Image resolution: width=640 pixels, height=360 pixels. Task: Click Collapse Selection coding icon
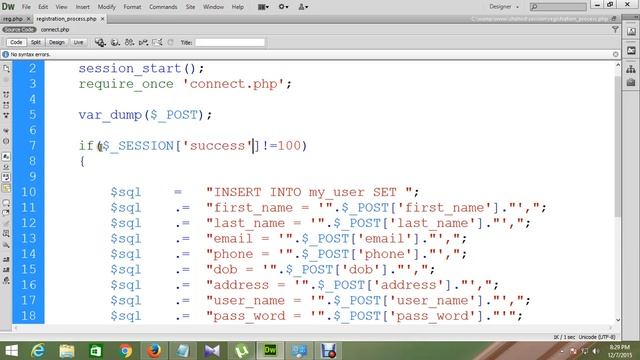pyautogui.click(x=6, y=105)
